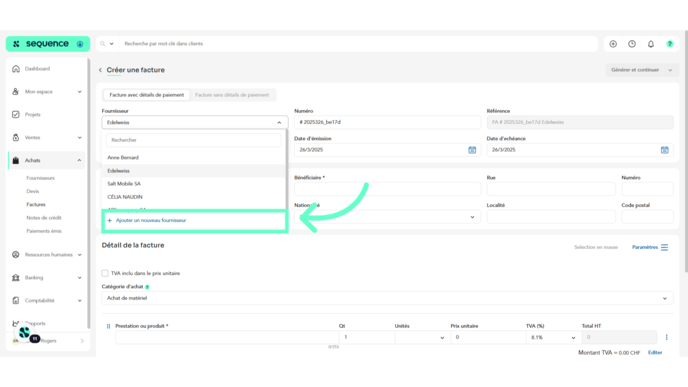Open Devis submenu item

[x=32, y=191]
